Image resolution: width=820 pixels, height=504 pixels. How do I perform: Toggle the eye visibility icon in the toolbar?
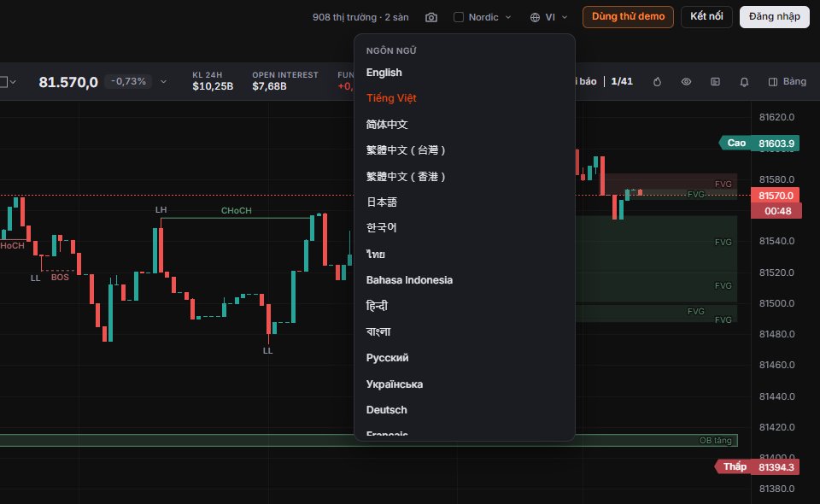coord(686,81)
